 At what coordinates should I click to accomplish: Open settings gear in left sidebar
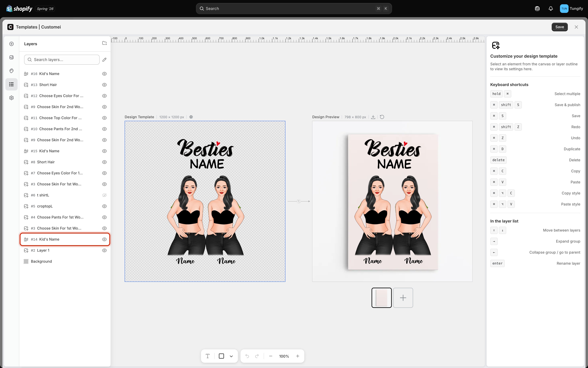pos(11,98)
